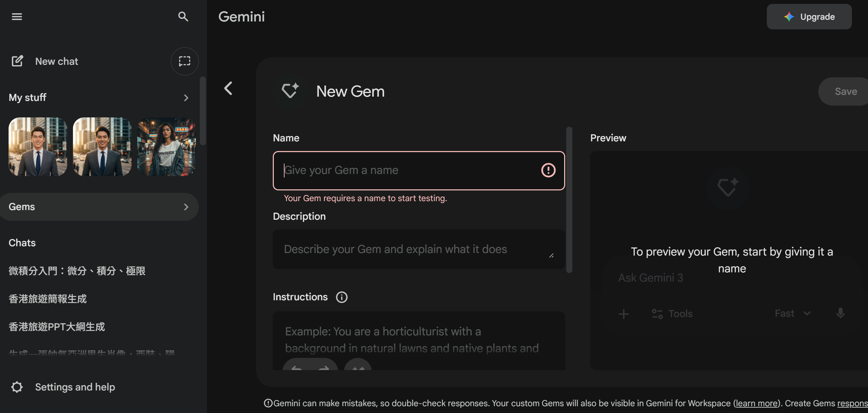Expand the Gems sidebar item

click(x=186, y=207)
